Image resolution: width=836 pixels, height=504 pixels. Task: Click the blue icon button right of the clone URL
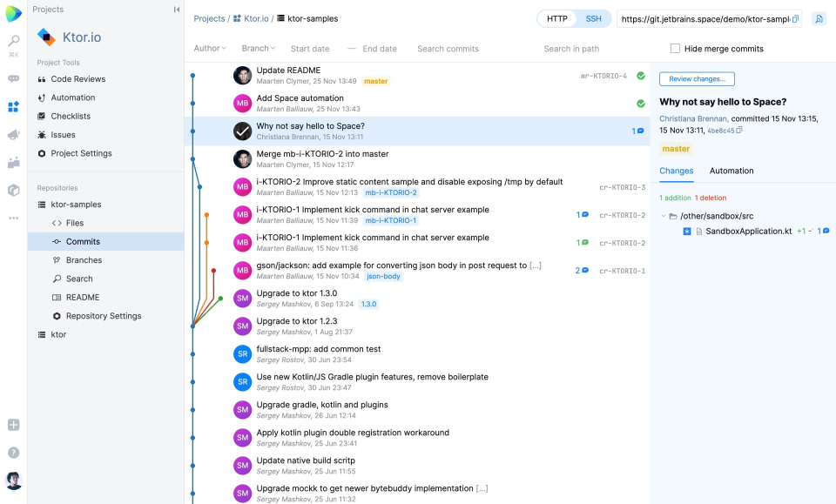pos(819,18)
